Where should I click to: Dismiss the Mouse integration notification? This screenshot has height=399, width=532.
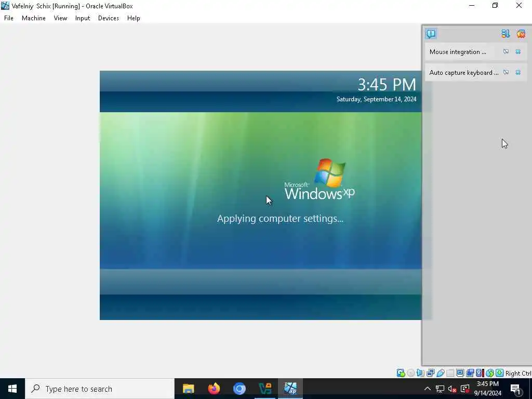point(518,51)
